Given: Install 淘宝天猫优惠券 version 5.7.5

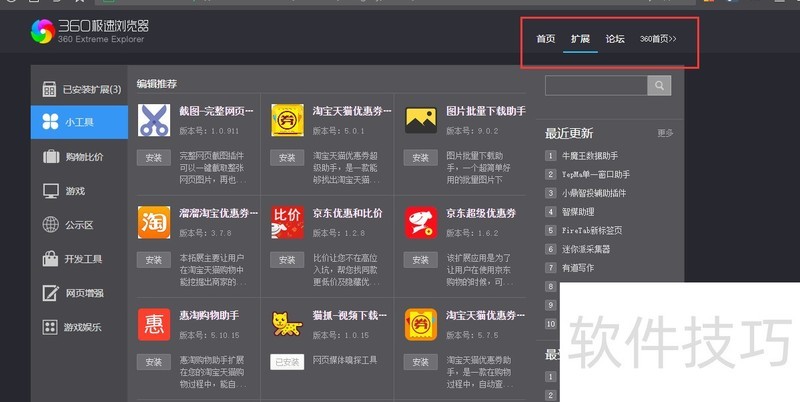Looking at the screenshot, I should point(420,362).
